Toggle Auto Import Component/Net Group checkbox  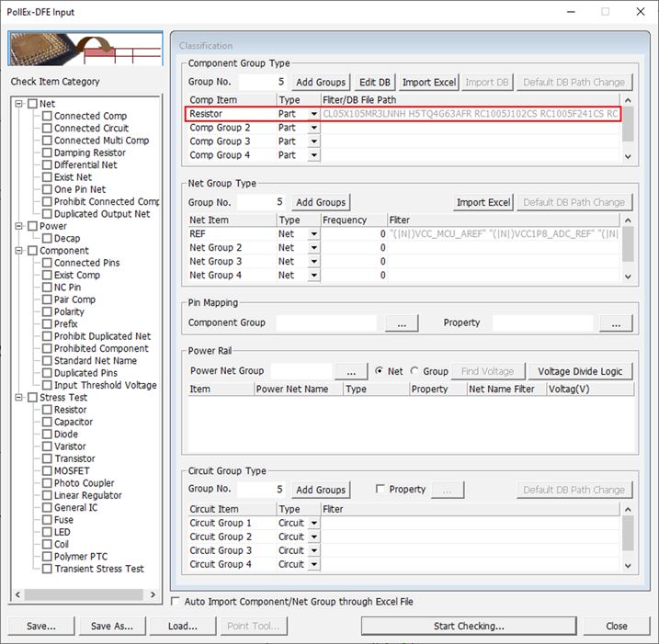pos(176,602)
